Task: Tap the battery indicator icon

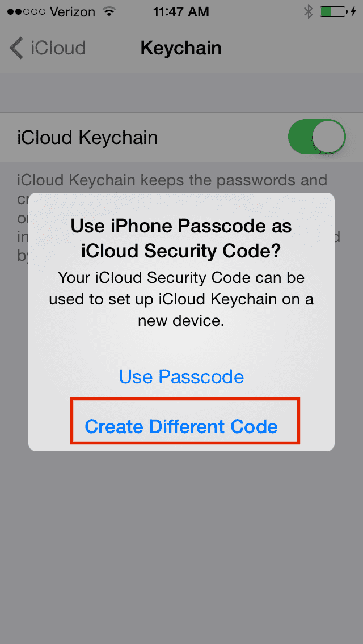Action: click(332, 12)
